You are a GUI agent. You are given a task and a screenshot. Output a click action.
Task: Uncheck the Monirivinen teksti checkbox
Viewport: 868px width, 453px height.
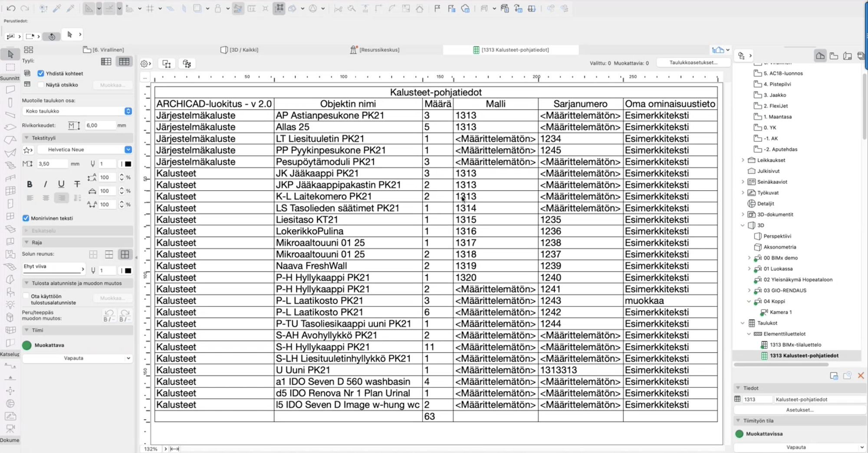point(26,218)
